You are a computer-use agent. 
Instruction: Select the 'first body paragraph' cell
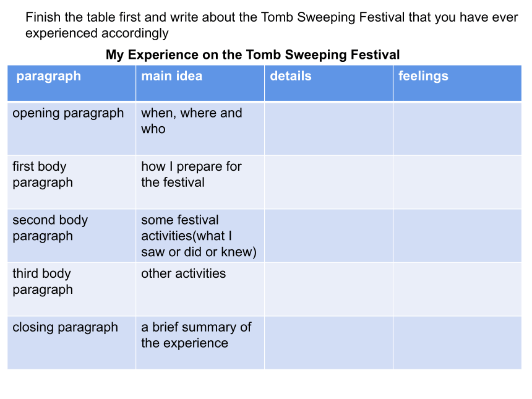[x=72, y=182]
